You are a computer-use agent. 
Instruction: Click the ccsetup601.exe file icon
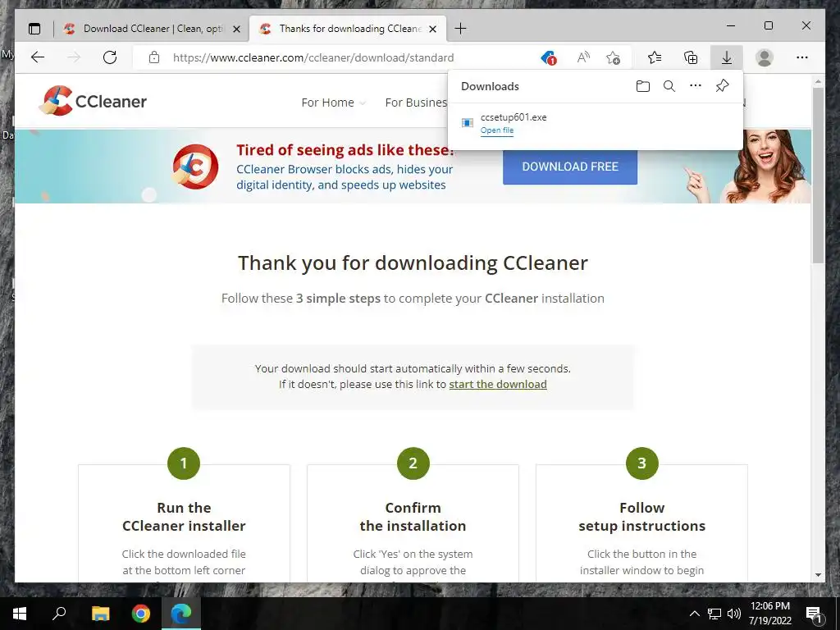point(467,123)
